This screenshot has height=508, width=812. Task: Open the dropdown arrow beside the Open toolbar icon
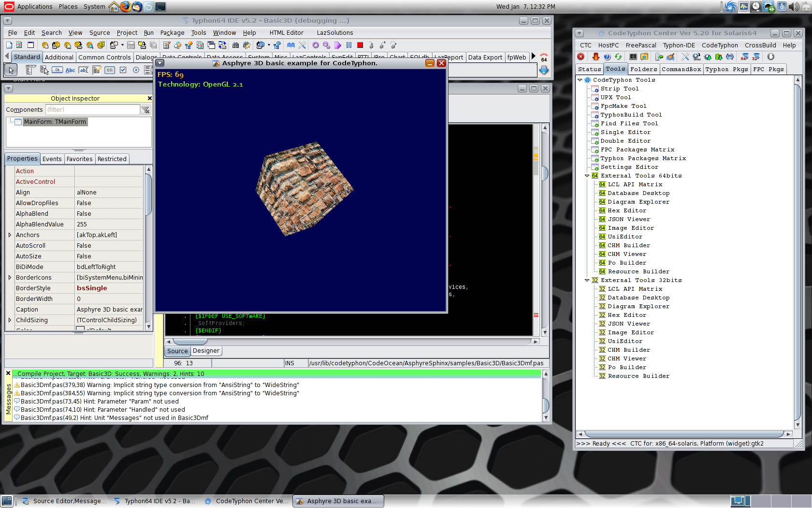(x=122, y=45)
